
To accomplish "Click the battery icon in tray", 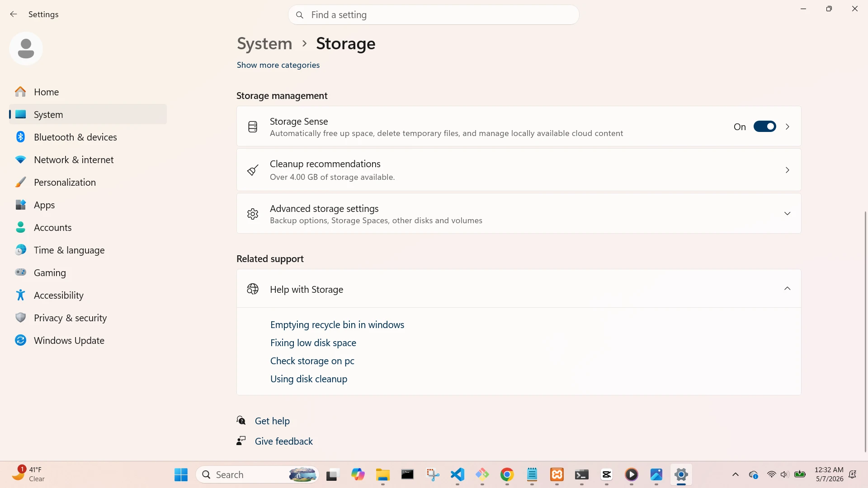I will pos(800,474).
